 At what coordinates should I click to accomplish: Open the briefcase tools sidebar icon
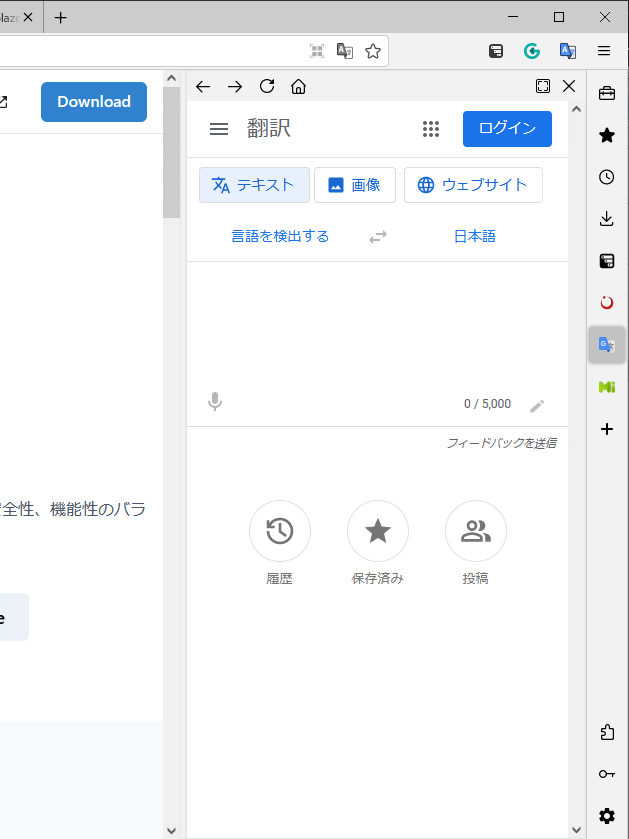click(607, 93)
